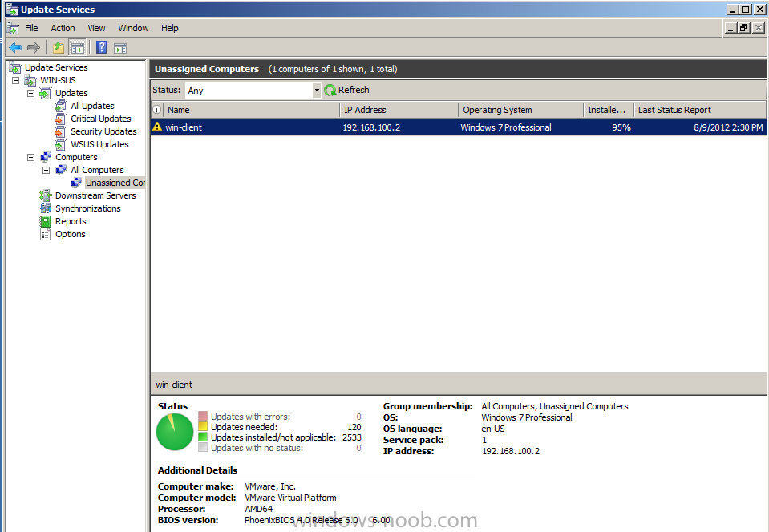
Task: Click the 8/9/2012 2:30 PM cell
Action: pyautogui.click(x=728, y=127)
